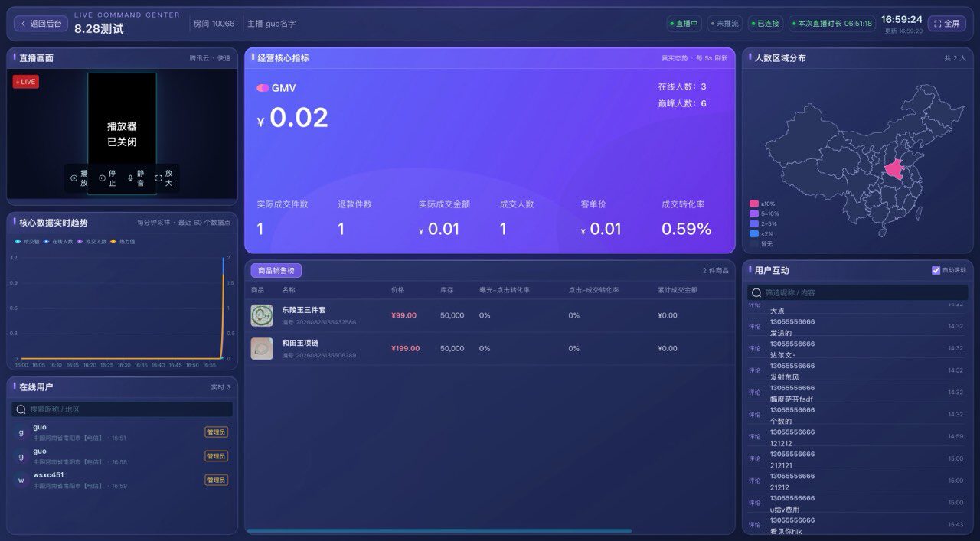Click the 筛选昵称 / 内容 filter field
Viewport: 980px width, 541px height.
click(x=857, y=292)
